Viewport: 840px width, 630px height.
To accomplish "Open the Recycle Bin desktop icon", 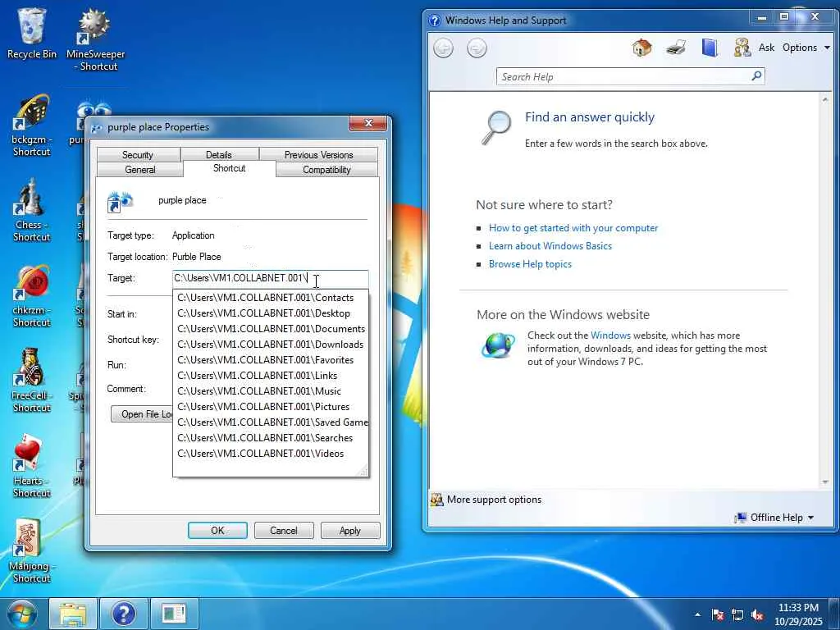I will [32, 33].
